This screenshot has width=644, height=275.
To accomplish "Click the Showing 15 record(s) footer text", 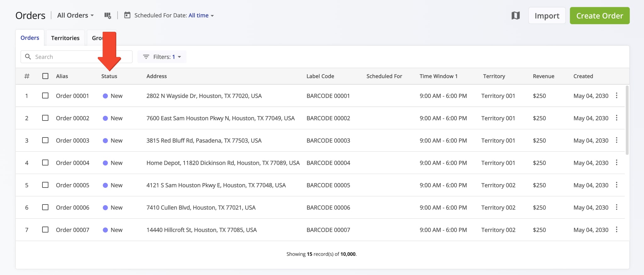I will pos(321,254).
